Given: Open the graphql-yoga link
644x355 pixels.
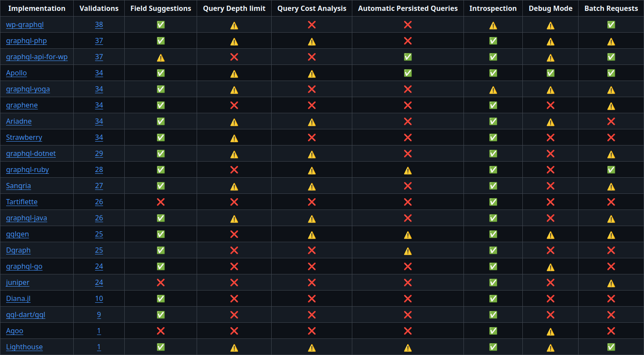Looking at the screenshot, I should tap(28, 89).
